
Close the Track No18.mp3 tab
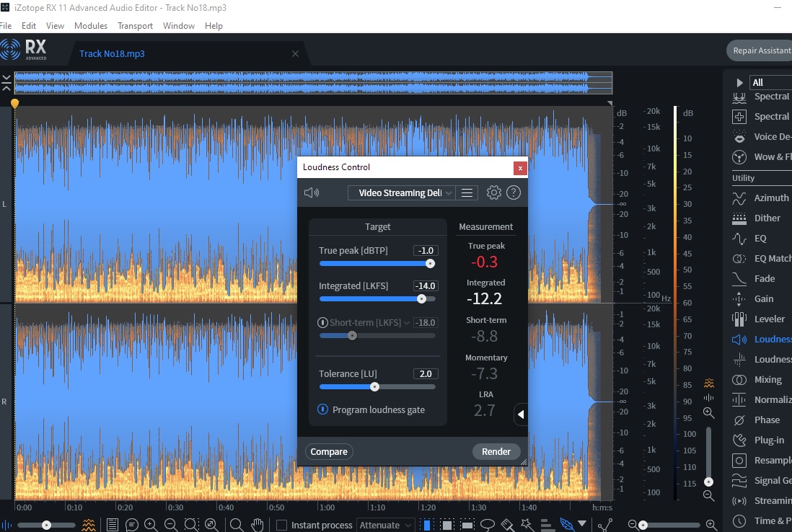[296, 53]
